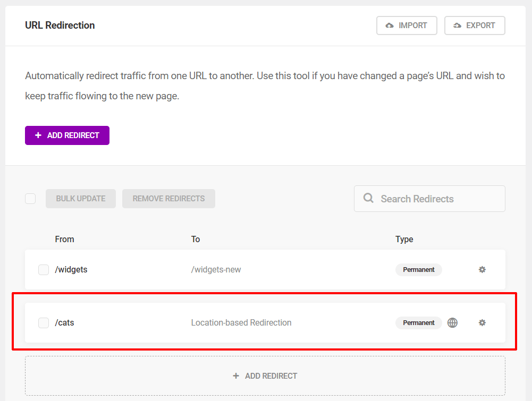Click the plus icon on the purple Add Redirect button

coord(38,135)
